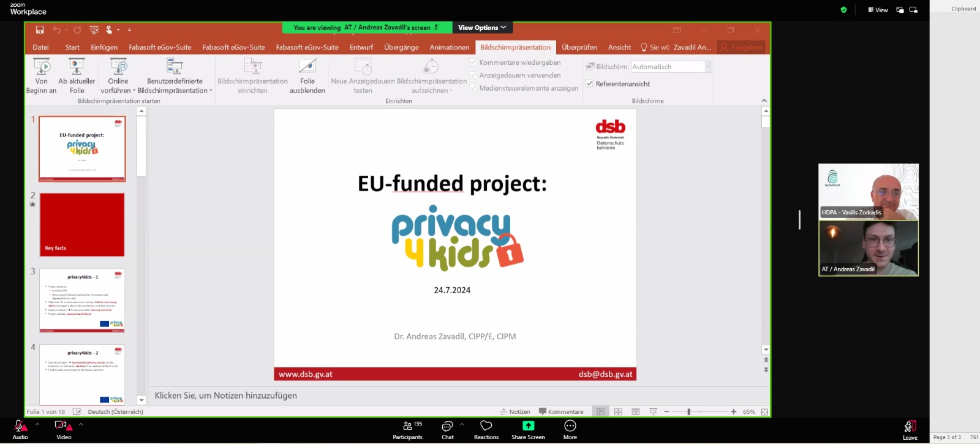The height and width of the screenshot is (444, 980).
Task: Click the start-from-beginning presentation icon in the title bar
Action: click(94, 29)
